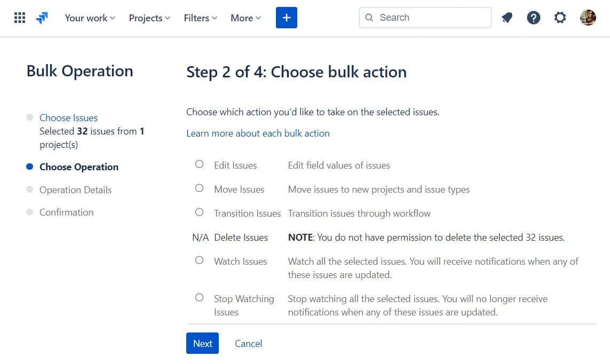
Task: Open the user profile avatar
Action: (588, 18)
